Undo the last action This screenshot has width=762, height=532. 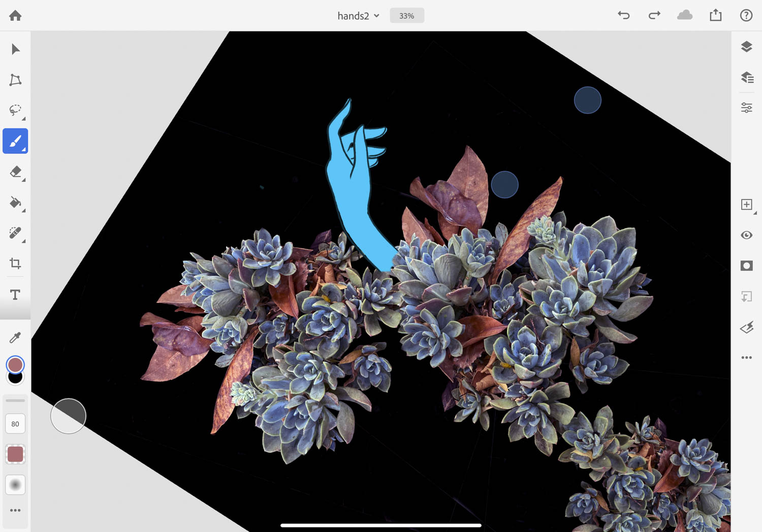pyautogui.click(x=623, y=15)
